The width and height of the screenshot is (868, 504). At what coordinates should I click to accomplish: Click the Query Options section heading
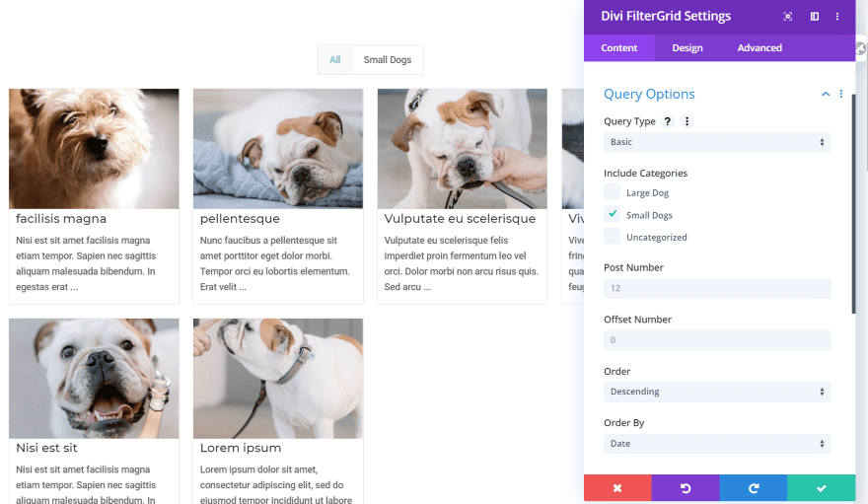649,94
